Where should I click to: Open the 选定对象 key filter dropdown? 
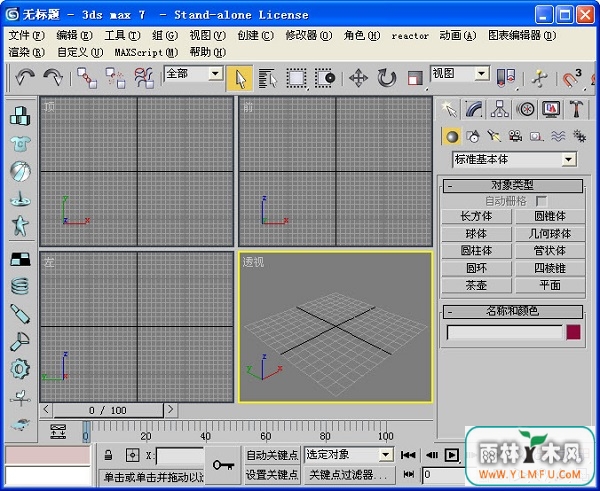[x=386, y=455]
